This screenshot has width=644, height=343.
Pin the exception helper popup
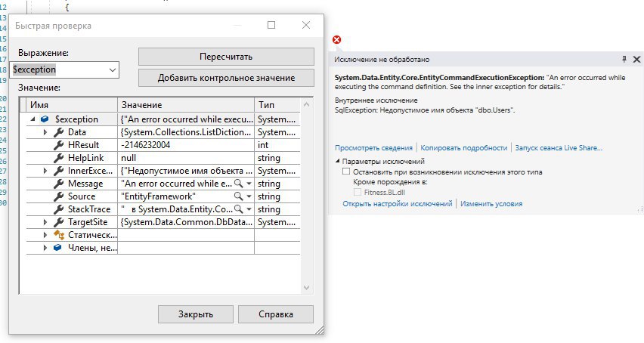624,59
